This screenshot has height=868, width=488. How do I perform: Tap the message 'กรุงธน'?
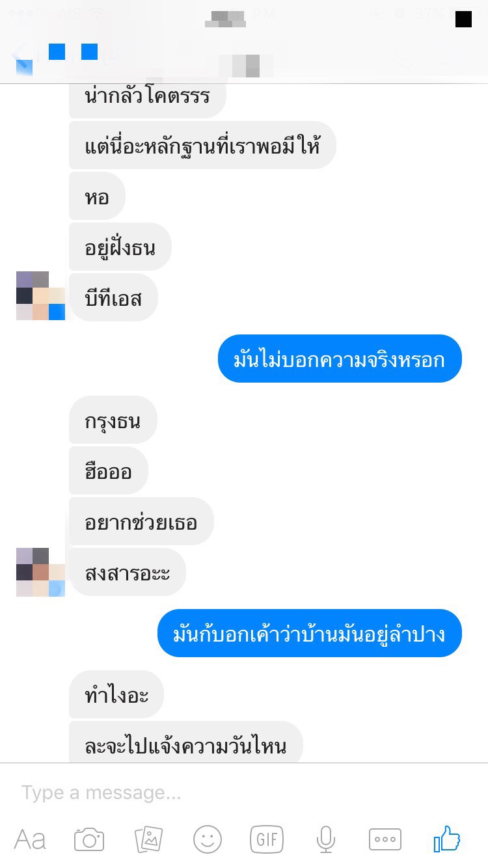point(113,420)
